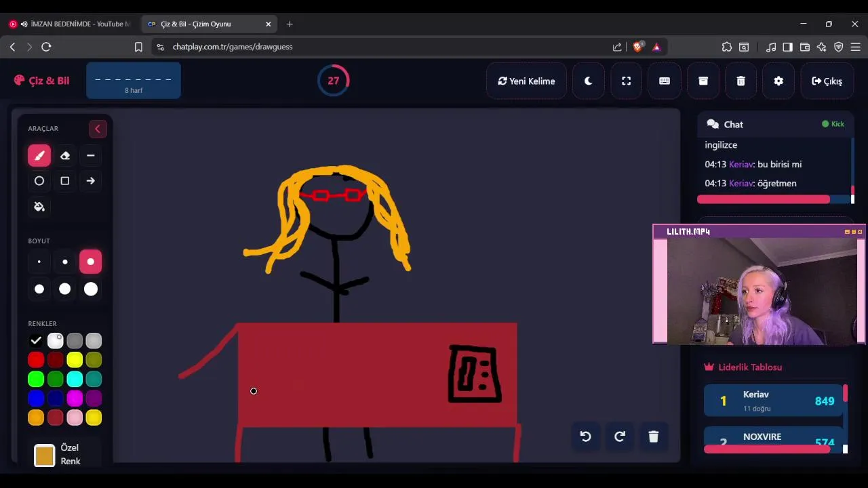Select the arrow drawing tool
This screenshot has width=868, height=488.
(90, 181)
